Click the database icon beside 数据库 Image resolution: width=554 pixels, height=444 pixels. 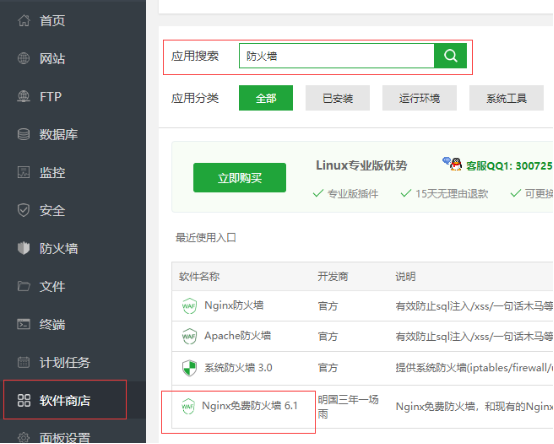(24, 134)
